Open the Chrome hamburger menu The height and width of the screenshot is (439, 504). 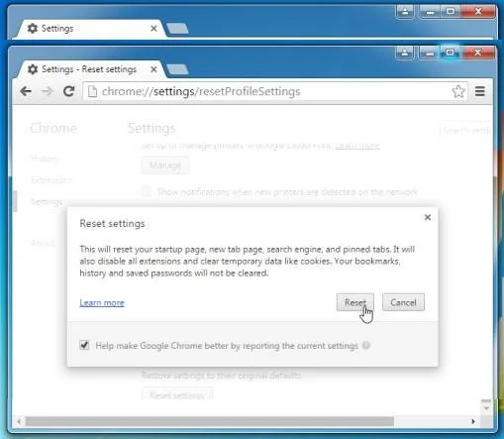coord(480,91)
